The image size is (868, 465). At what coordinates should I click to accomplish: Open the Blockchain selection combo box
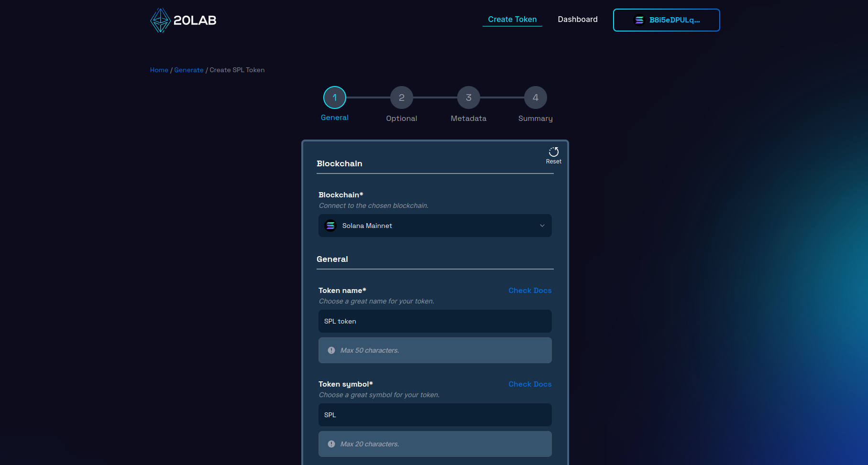(x=435, y=226)
